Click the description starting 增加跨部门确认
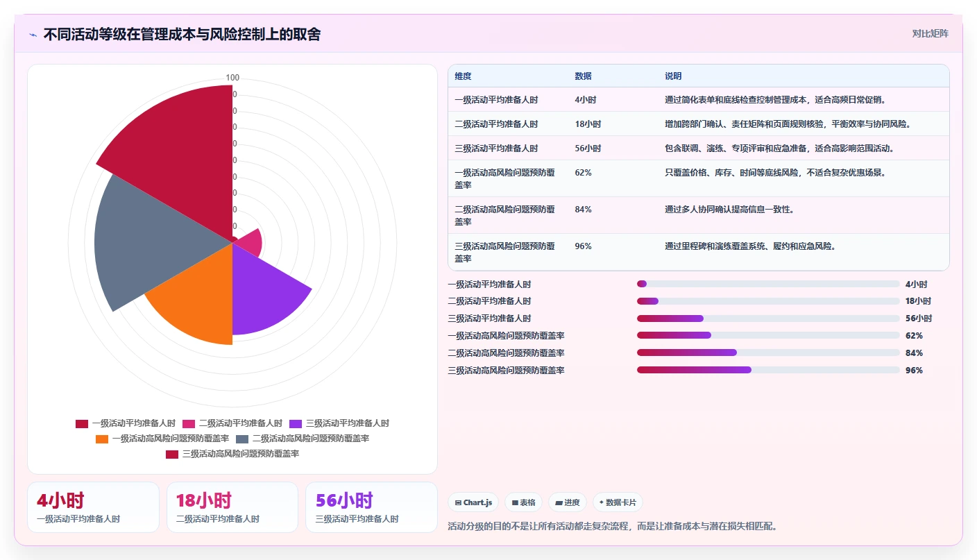The width and height of the screenshot is (977, 560). point(787,124)
